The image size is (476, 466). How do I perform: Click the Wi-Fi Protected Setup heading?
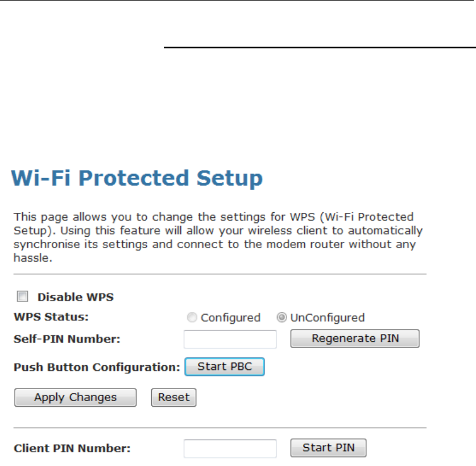[137, 179]
